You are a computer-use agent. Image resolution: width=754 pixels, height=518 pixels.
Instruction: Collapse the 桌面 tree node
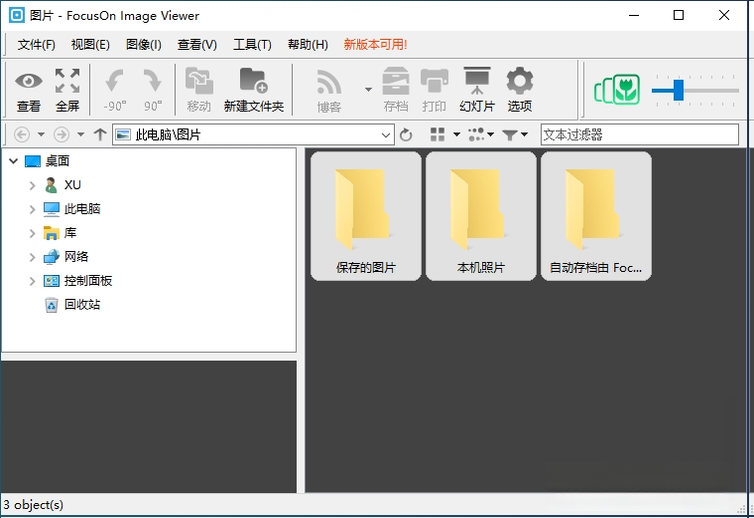pos(13,161)
